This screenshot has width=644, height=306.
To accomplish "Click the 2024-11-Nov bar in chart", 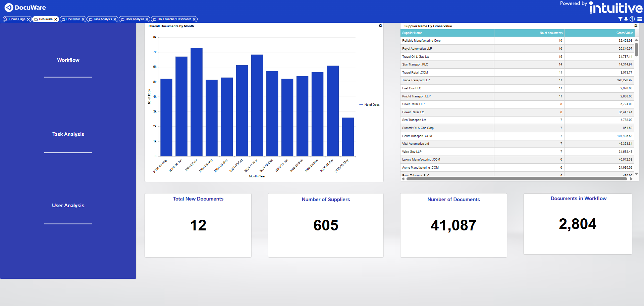I will [257, 105].
